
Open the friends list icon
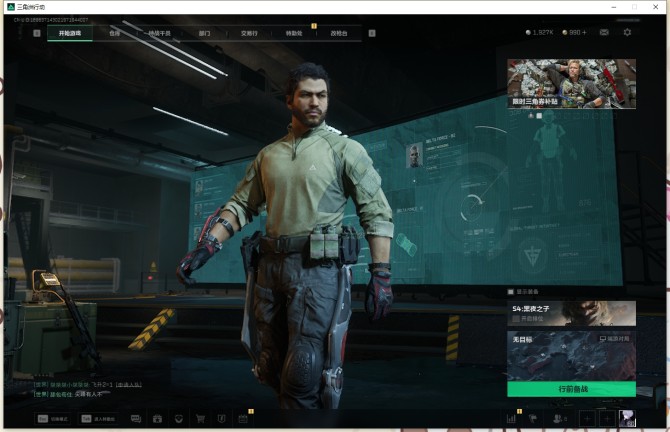(x=559, y=419)
